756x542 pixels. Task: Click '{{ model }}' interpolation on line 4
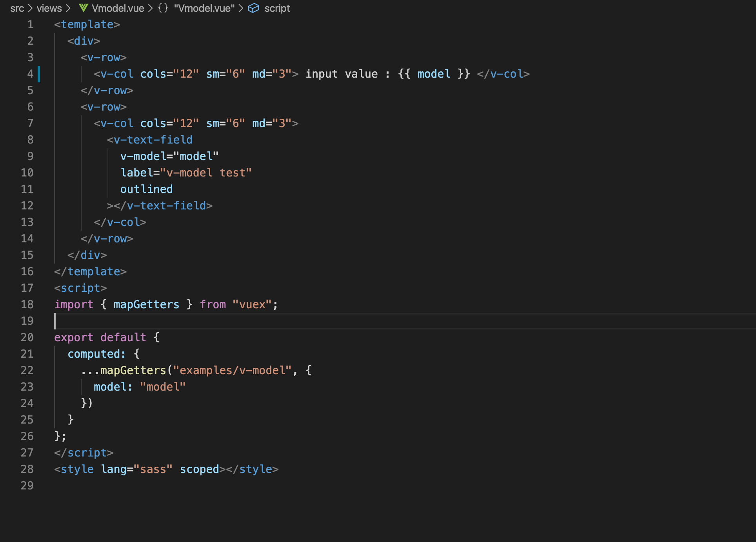(434, 74)
